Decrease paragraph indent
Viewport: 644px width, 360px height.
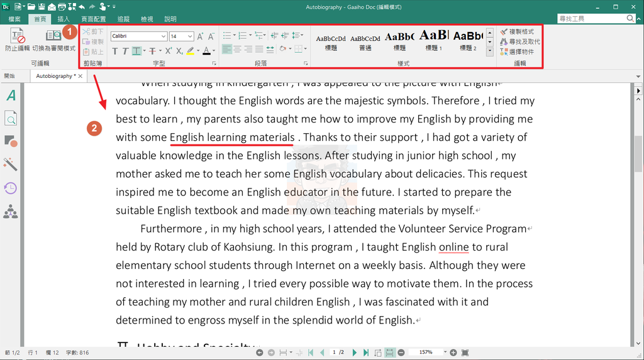pos(274,36)
